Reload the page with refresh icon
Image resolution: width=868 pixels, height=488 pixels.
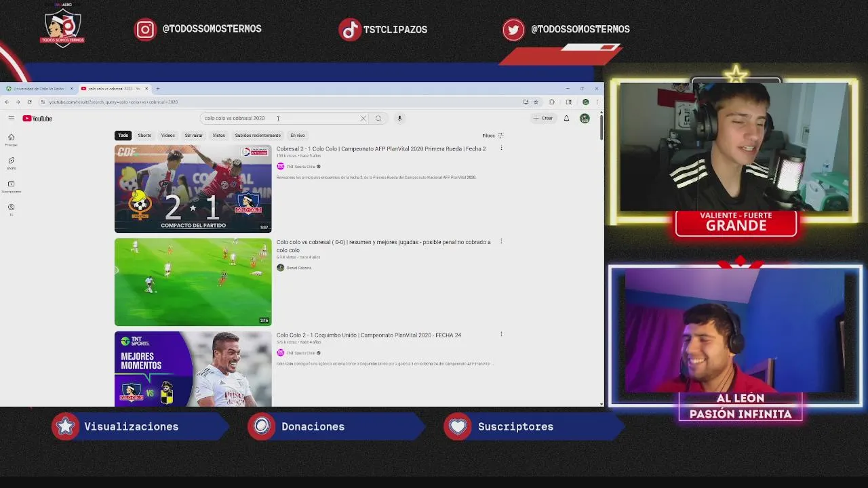coord(29,102)
